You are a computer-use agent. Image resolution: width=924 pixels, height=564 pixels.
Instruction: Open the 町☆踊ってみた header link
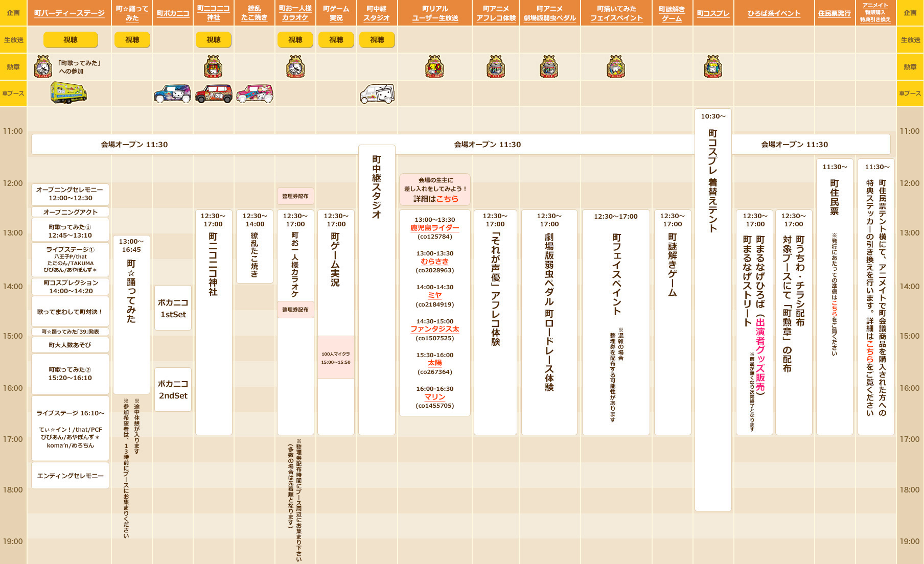(132, 13)
